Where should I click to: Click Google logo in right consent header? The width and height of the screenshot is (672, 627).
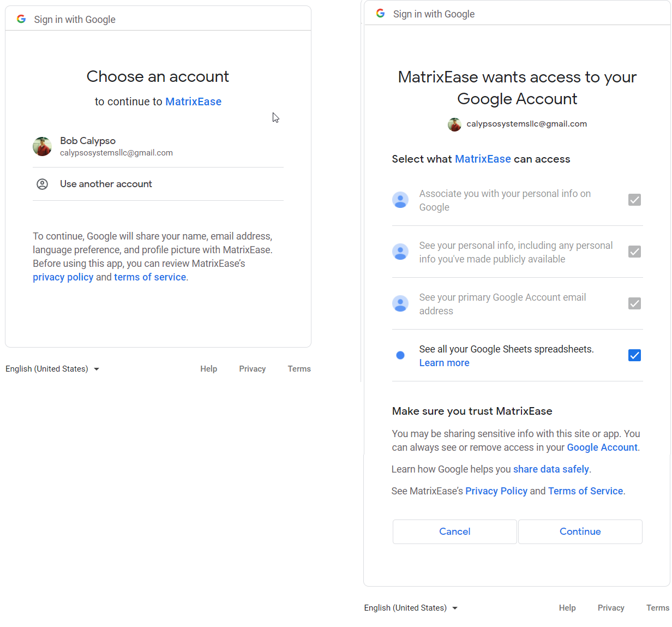point(380,14)
